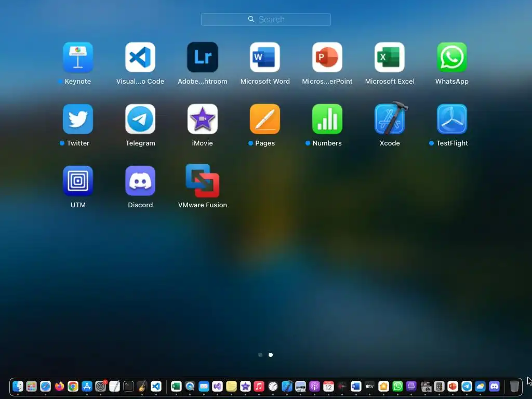Open the App Store from the Dock

coord(87,386)
